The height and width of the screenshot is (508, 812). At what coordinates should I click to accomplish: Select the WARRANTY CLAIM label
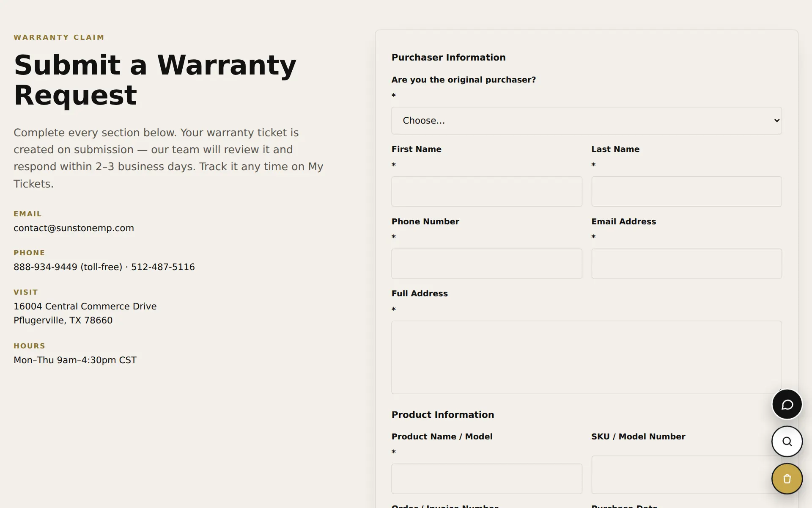[59, 37]
